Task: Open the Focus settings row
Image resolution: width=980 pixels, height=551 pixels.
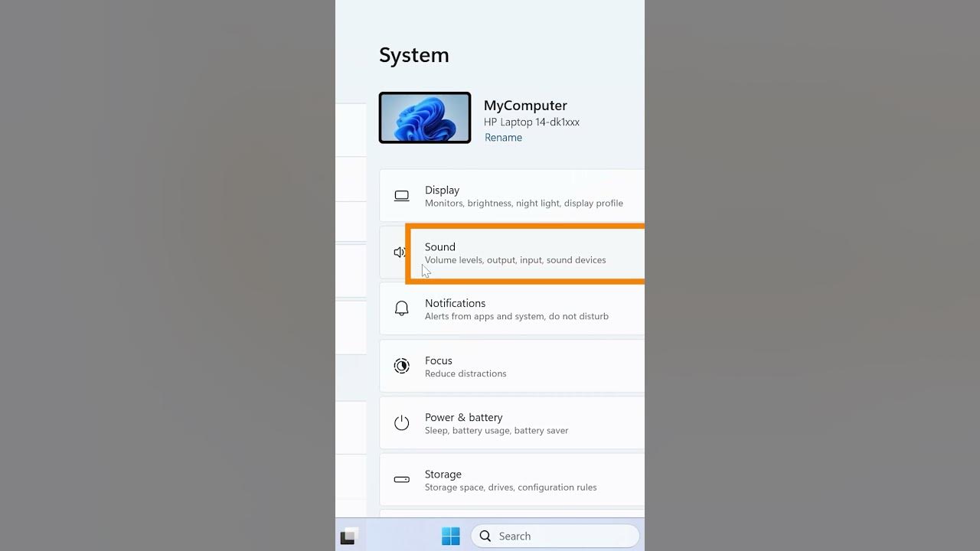Action: [511, 367]
